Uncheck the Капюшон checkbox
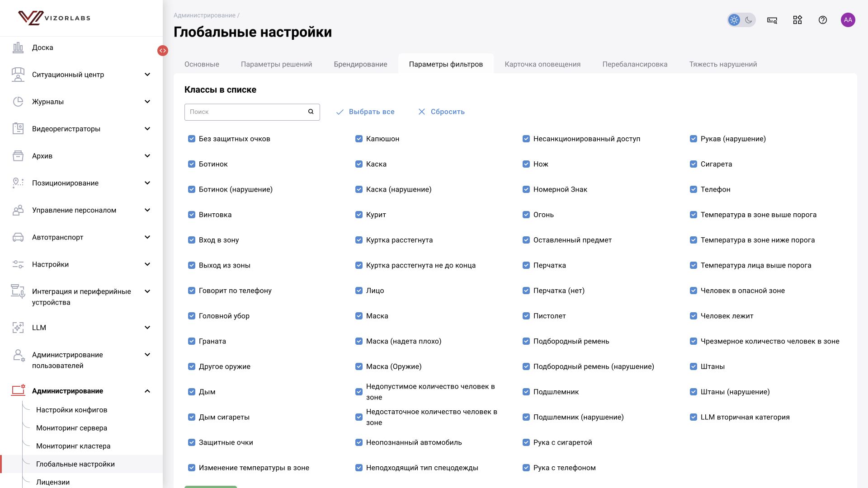Image resolution: width=868 pixels, height=488 pixels. pos(359,139)
